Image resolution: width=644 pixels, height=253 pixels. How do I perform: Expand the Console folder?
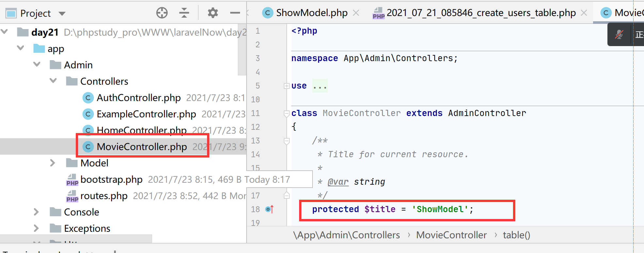tap(36, 212)
